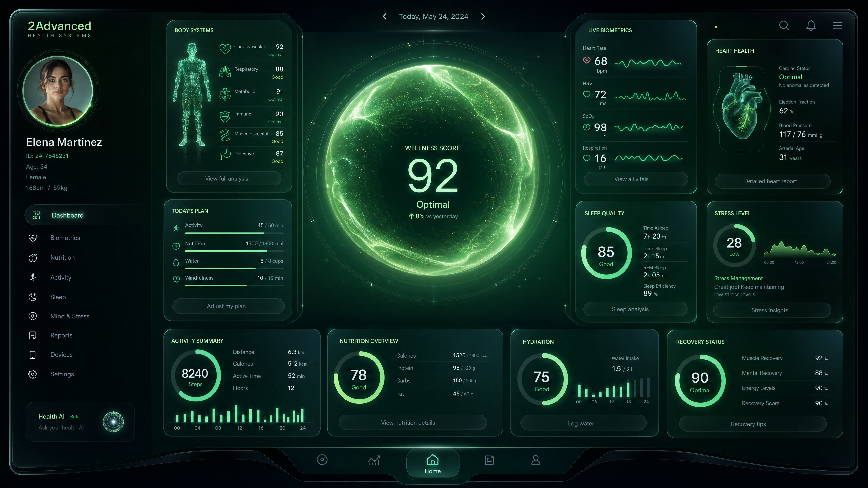Click the Wellness Score 92 value
The image size is (868, 488).
tap(433, 176)
